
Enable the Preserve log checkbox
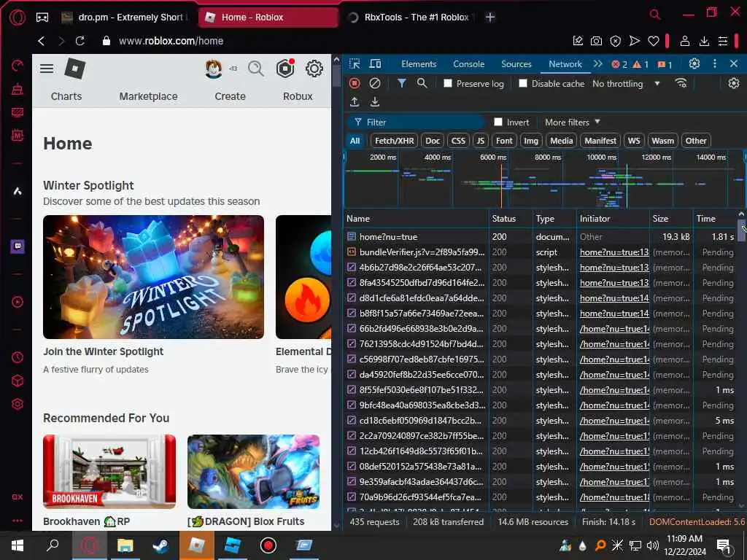point(448,83)
